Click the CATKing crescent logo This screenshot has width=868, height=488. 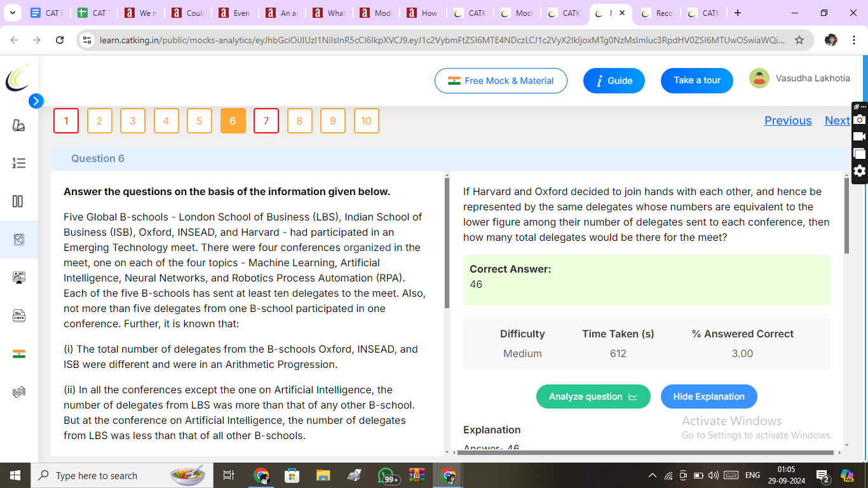tap(17, 79)
